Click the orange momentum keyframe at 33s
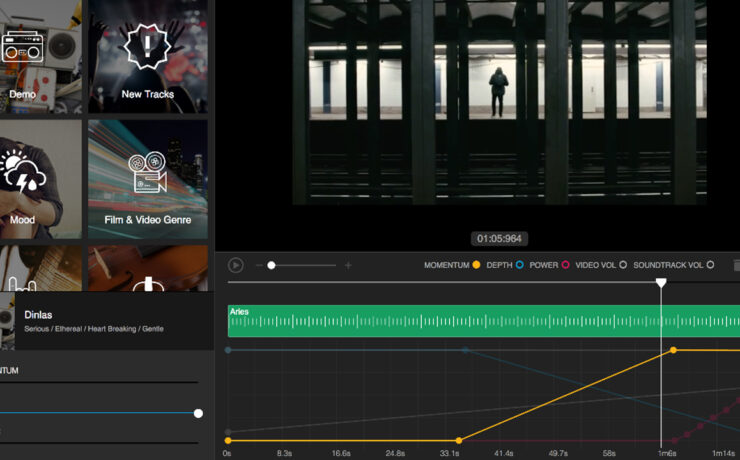740x460 pixels. (x=459, y=441)
